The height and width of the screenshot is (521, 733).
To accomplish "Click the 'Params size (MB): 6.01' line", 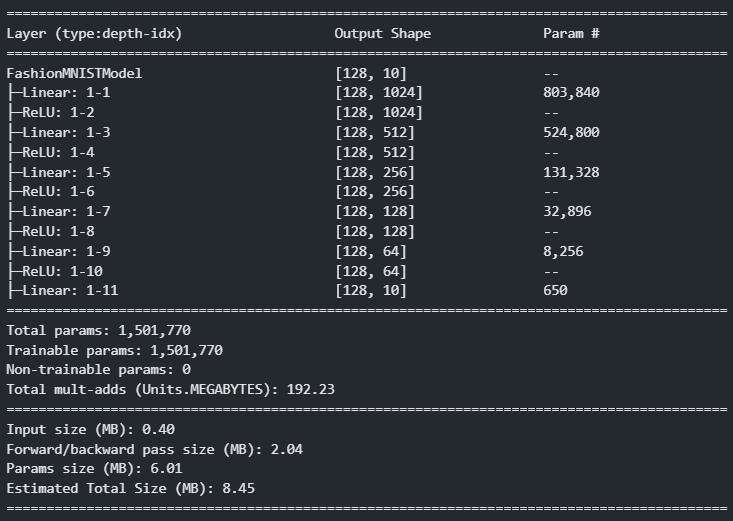I will pos(94,469).
